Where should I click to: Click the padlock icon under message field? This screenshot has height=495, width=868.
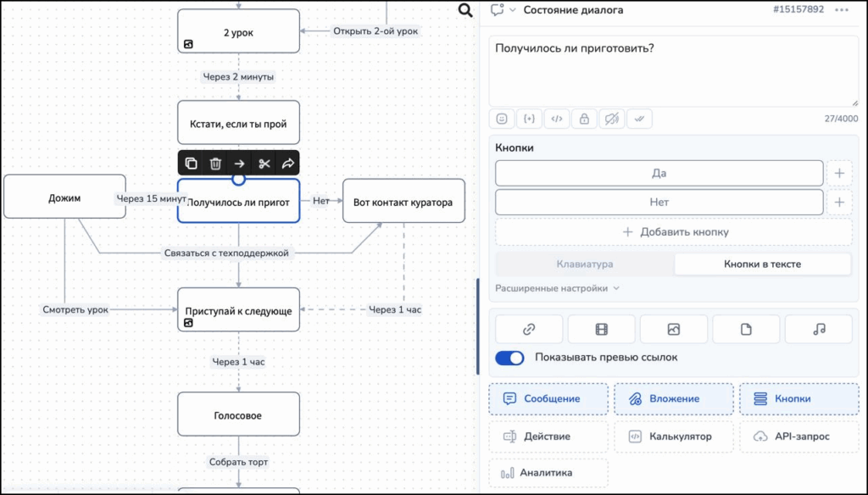(x=583, y=120)
